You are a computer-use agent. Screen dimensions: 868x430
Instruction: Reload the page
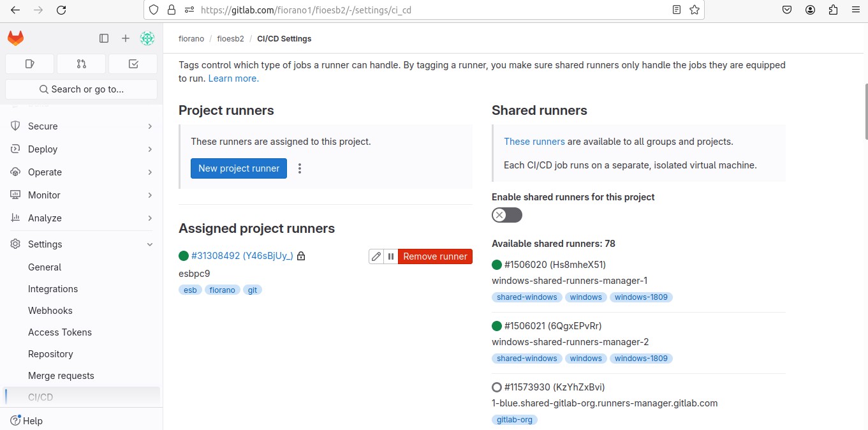click(61, 10)
